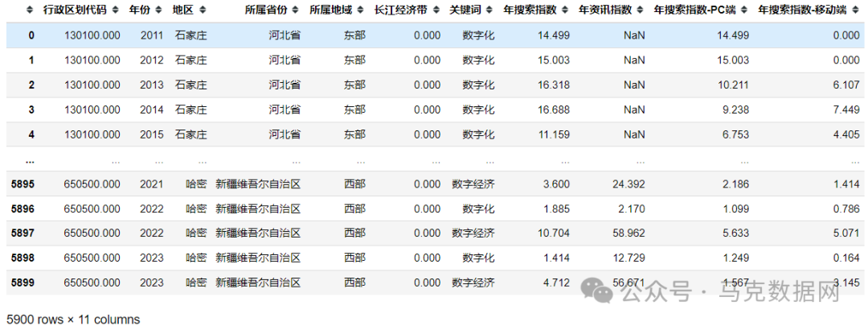Viewport: 868px width, 326px height.
Task: Sort by the 所属地域 column arrows
Action: [x=361, y=10]
